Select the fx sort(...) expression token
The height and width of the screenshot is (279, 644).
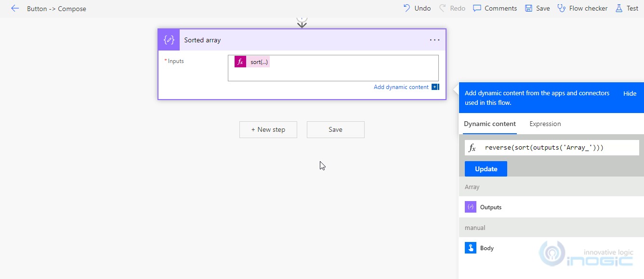[x=252, y=62]
